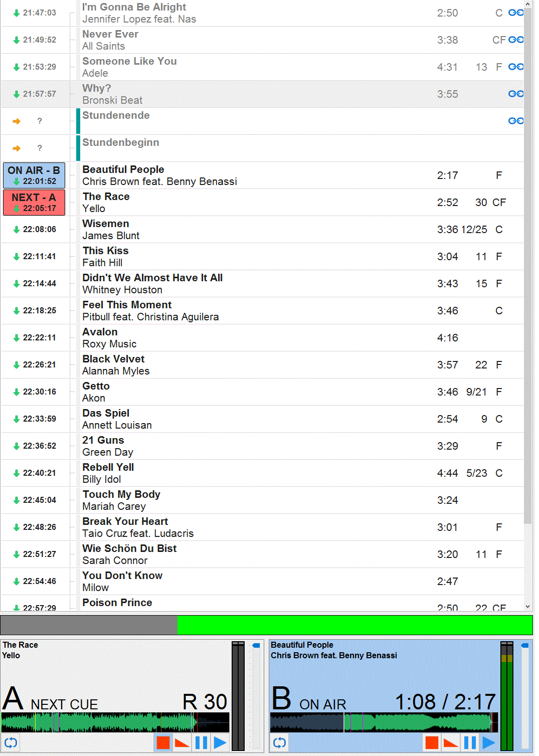
Task: Stop Player A with the red square
Action: coord(163,742)
